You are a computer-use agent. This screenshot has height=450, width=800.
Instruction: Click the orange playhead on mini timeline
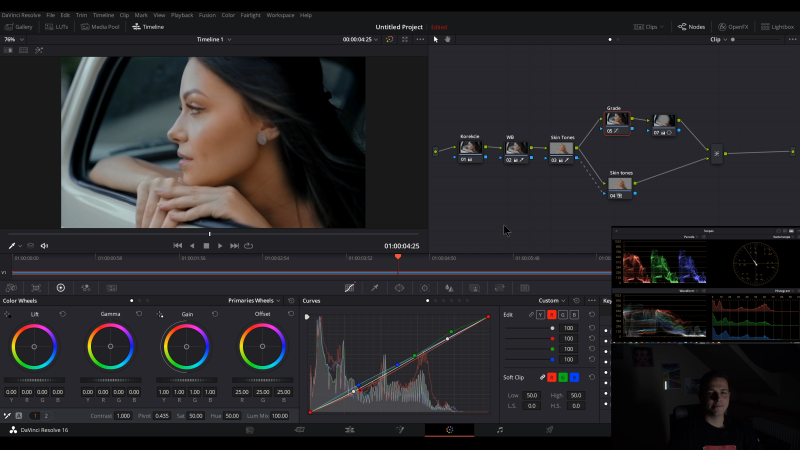[x=398, y=257]
